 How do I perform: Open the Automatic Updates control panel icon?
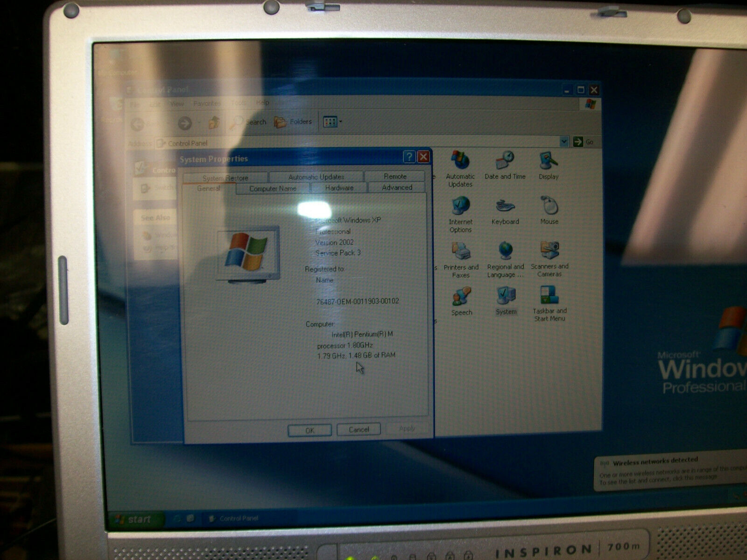[x=460, y=169]
